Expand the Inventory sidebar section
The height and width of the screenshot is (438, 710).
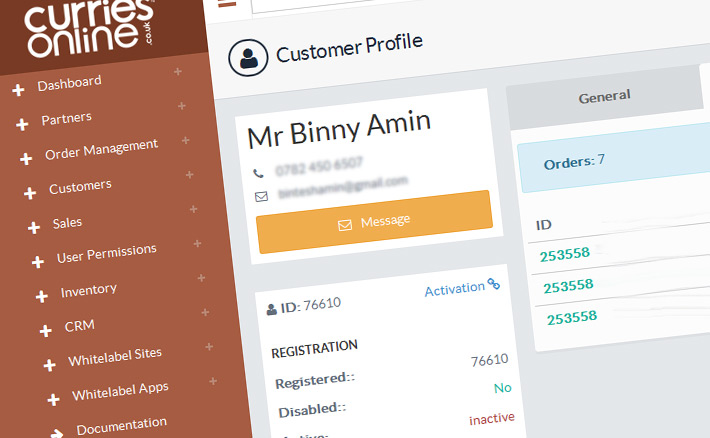click(42, 296)
